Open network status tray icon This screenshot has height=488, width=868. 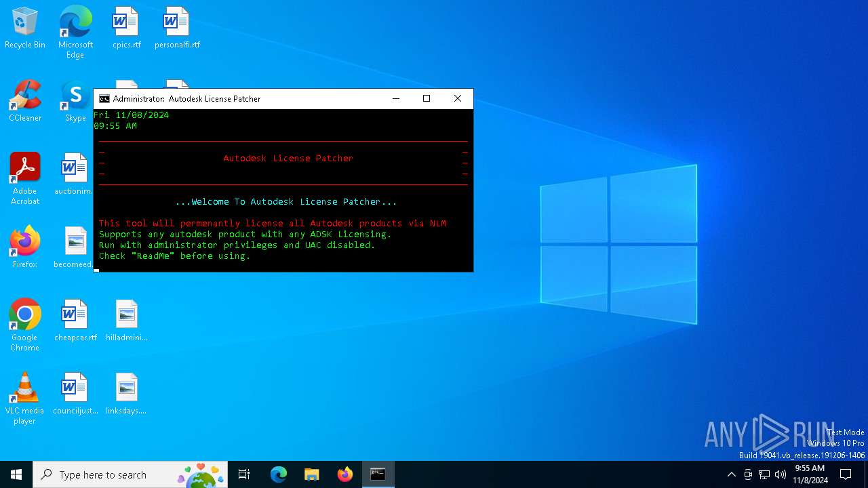coord(764,474)
